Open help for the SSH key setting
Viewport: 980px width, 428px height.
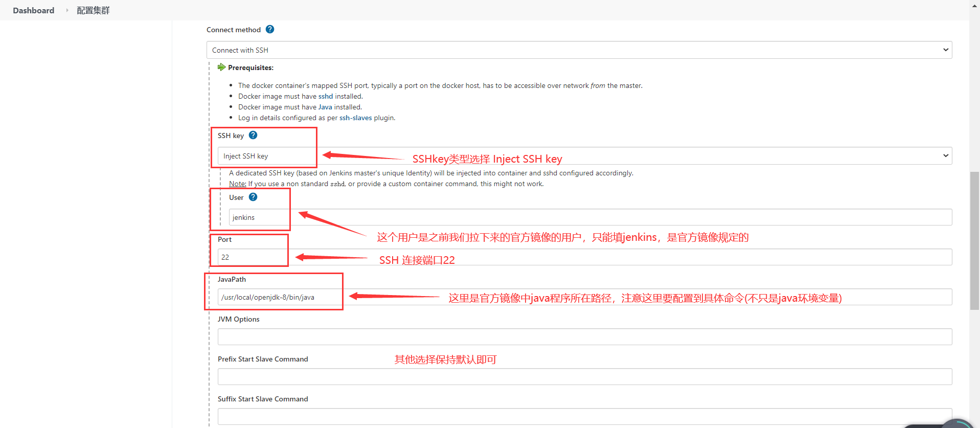253,136
